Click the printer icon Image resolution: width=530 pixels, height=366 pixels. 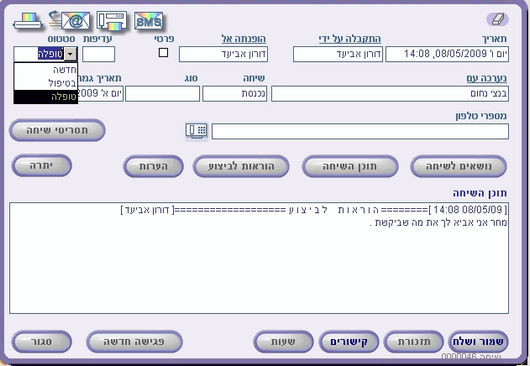tap(28, 21)
